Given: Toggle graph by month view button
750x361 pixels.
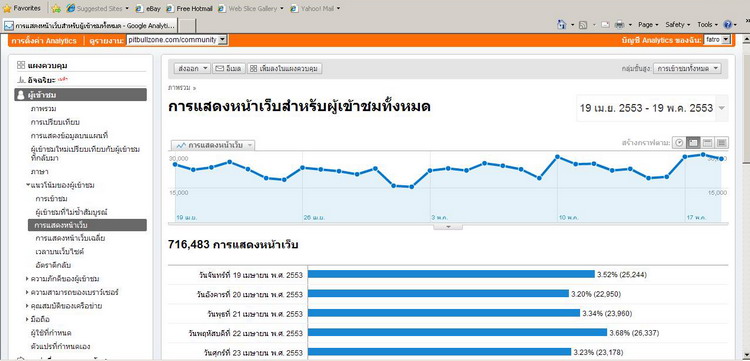Looking at the screenshot, I should click(x=722, y=142).
